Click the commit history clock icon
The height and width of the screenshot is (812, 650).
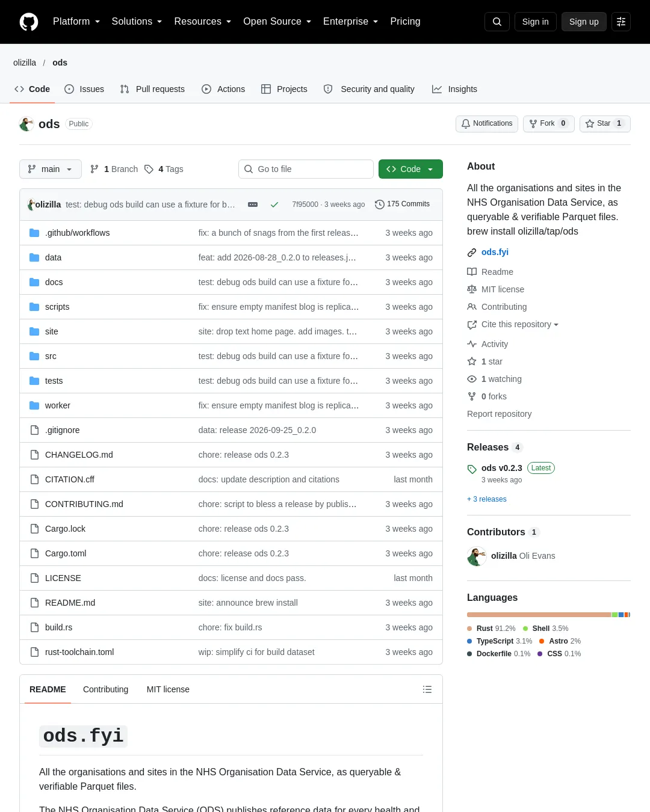pos(379,205)
